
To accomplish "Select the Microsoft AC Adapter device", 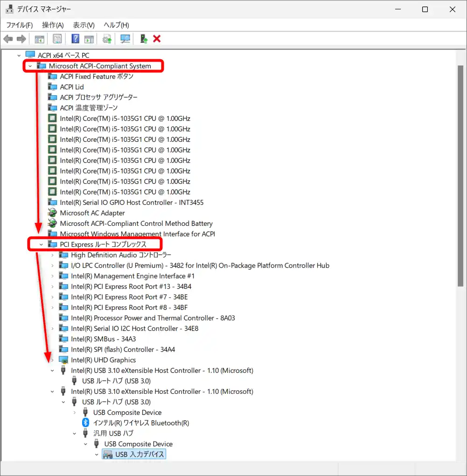I will point(92,213).
